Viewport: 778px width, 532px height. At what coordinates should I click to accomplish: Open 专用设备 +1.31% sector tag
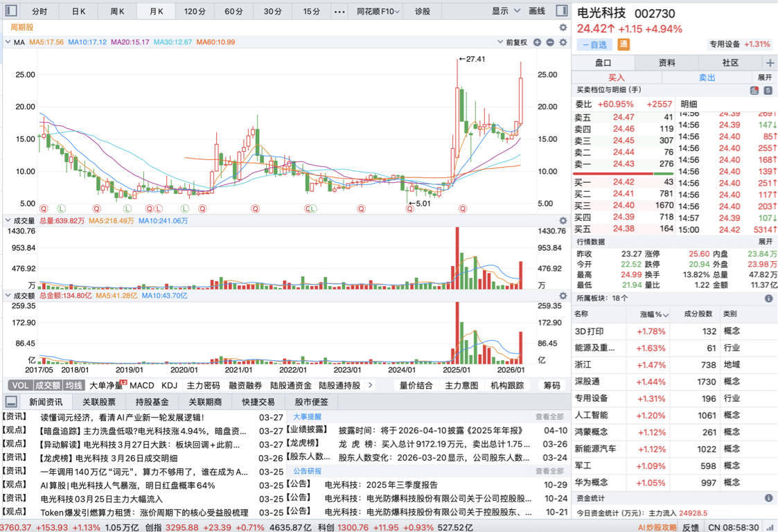point(739,44)
